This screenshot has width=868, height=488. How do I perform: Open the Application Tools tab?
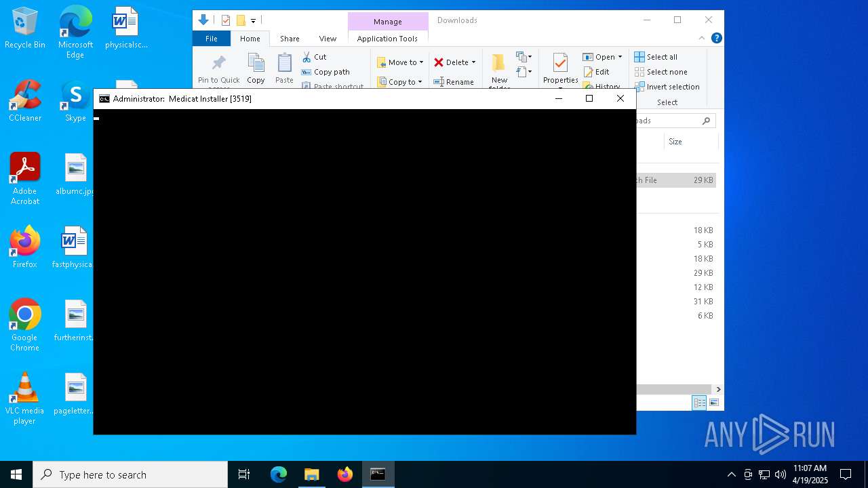[x=387, y=39]
